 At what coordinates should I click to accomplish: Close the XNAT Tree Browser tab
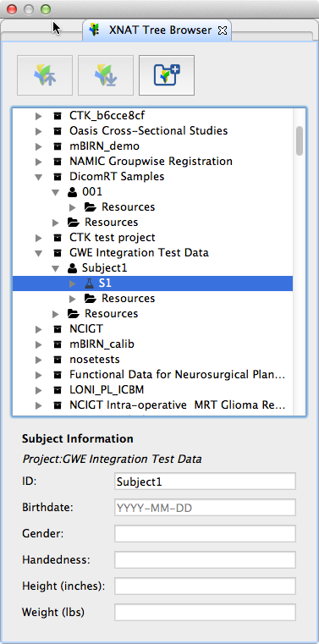[222, 30]
